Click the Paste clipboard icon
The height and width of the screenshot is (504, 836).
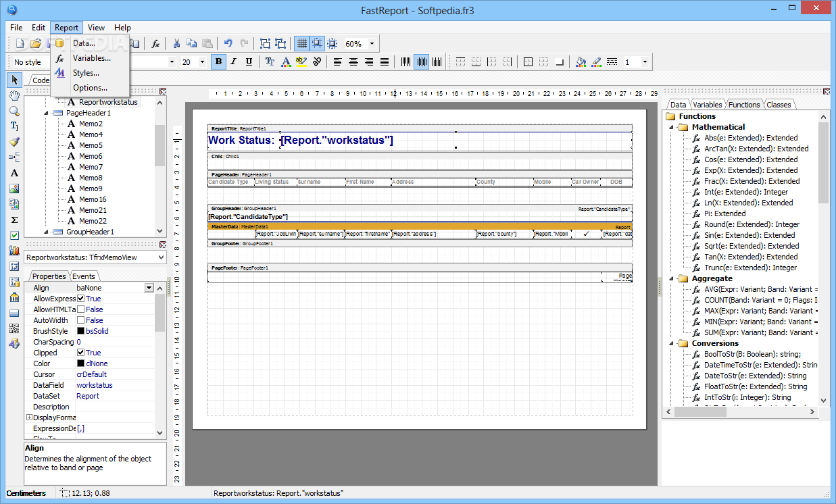[207, 44]
